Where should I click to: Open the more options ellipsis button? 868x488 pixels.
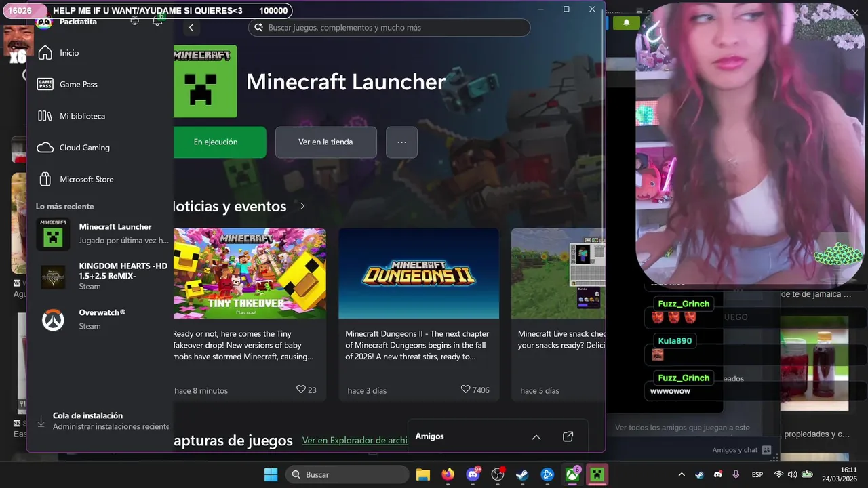coord(401,142)
